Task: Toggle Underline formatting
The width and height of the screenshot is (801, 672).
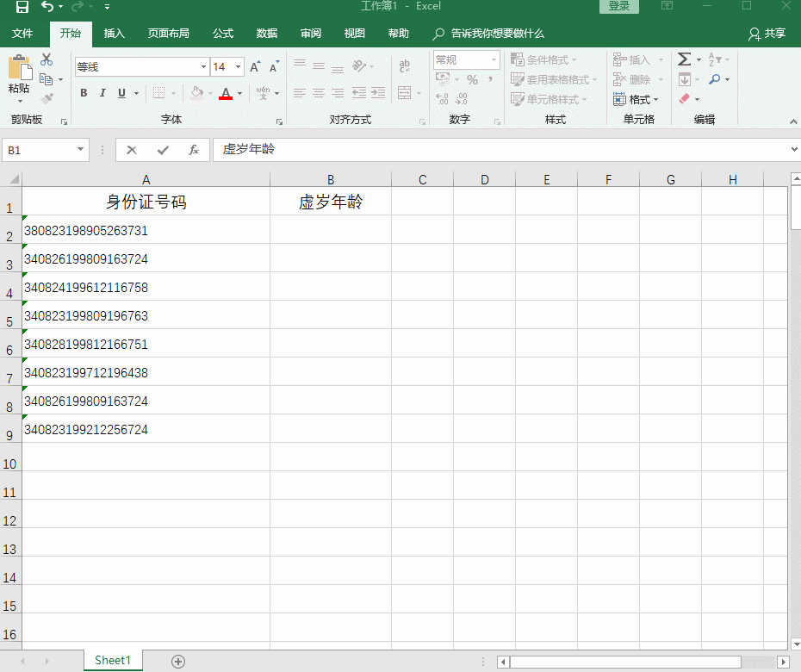Action: point(121,93)
